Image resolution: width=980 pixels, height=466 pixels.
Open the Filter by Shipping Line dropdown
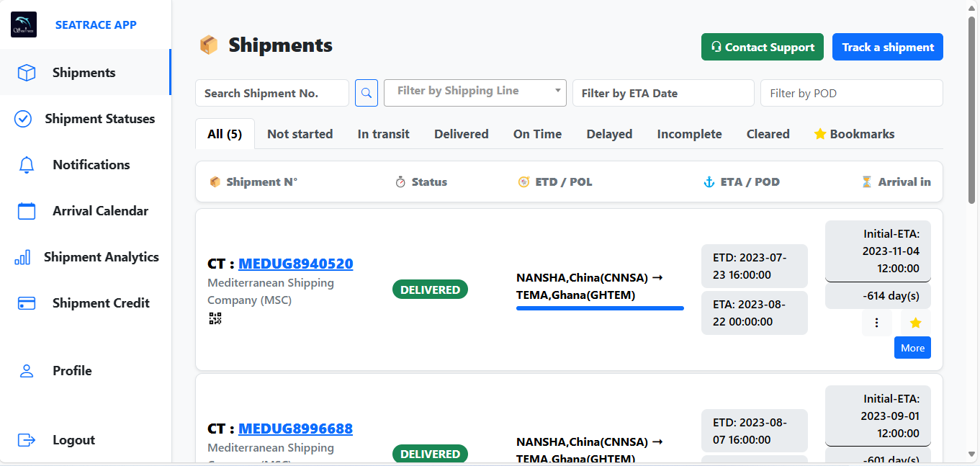[x=475, y=93]
